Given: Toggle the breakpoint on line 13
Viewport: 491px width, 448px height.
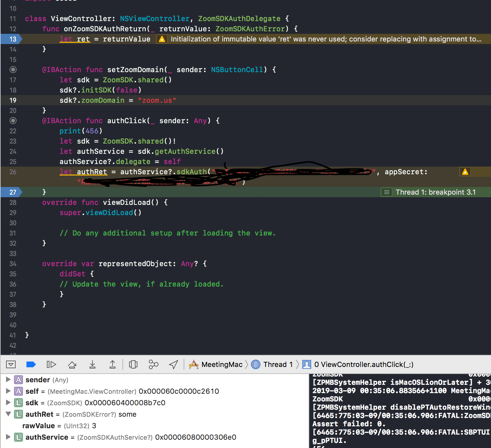Looking at the screenshot, I should click(x=11, y=39).
